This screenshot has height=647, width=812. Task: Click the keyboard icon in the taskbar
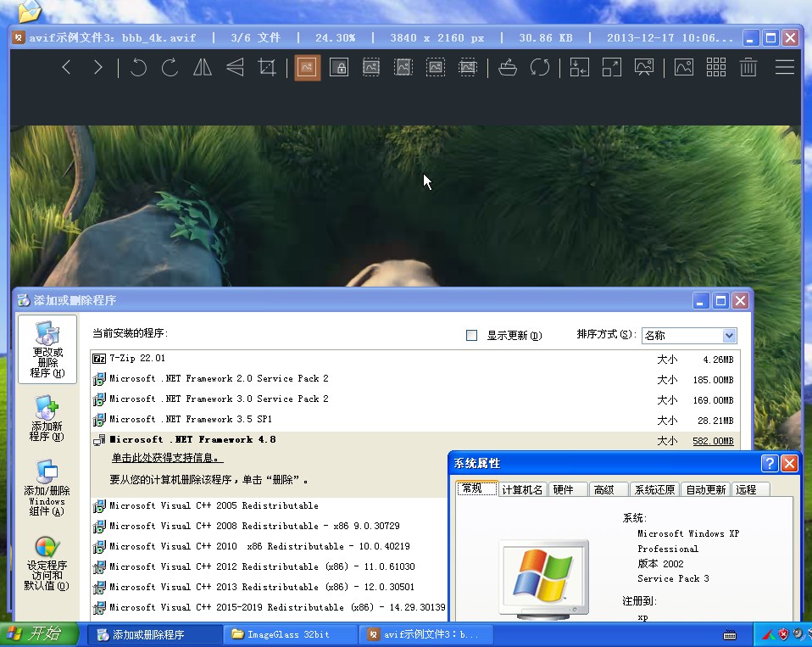click(x=730, y=635)
